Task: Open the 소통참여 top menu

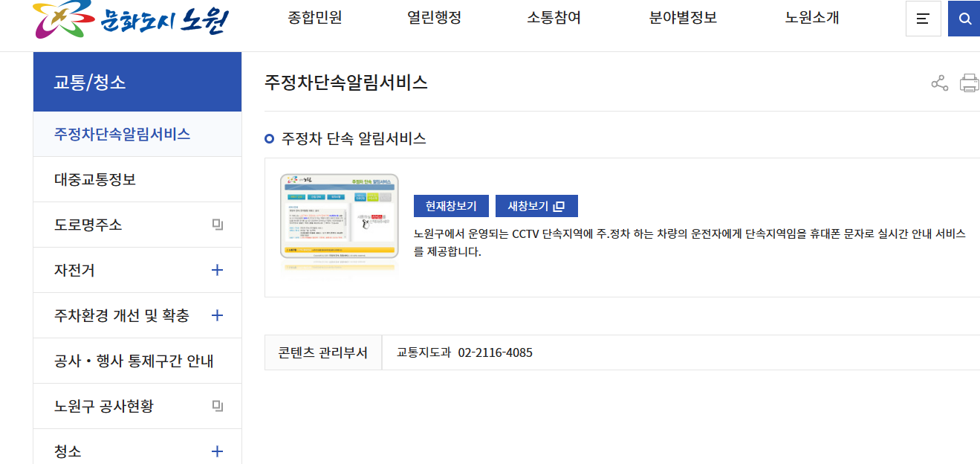Action: 554,19
